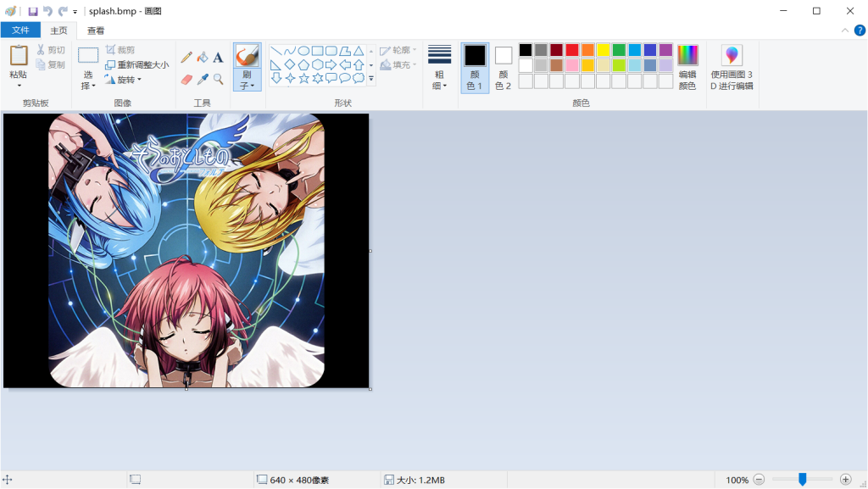Click the Paste clipboard icon
Viewport: 868px width, 489px height.
[x=19, y=55]
